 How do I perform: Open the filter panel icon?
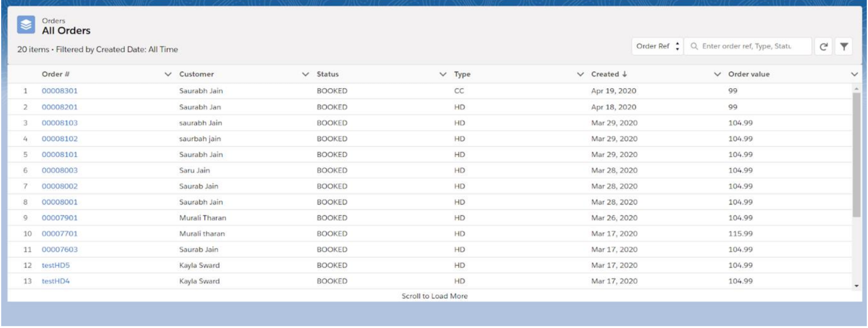point(844,46)
